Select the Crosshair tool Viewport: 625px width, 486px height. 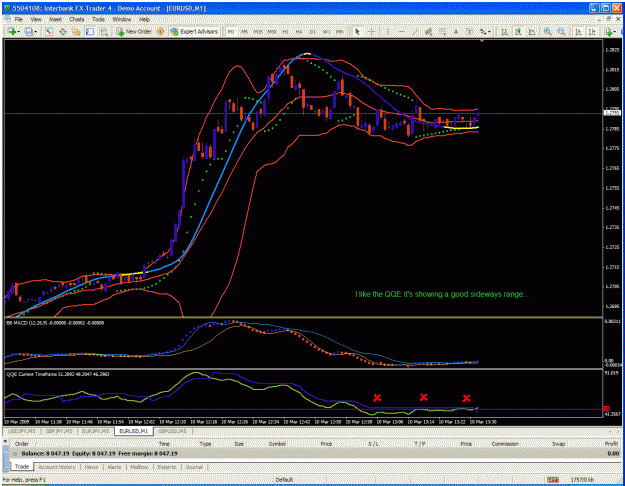(x=371, y=31)
